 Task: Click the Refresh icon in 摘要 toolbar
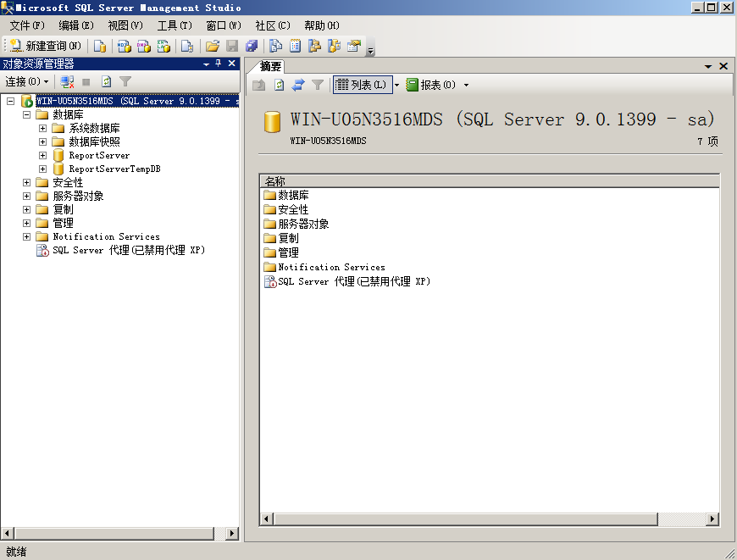tap(280, 85)
